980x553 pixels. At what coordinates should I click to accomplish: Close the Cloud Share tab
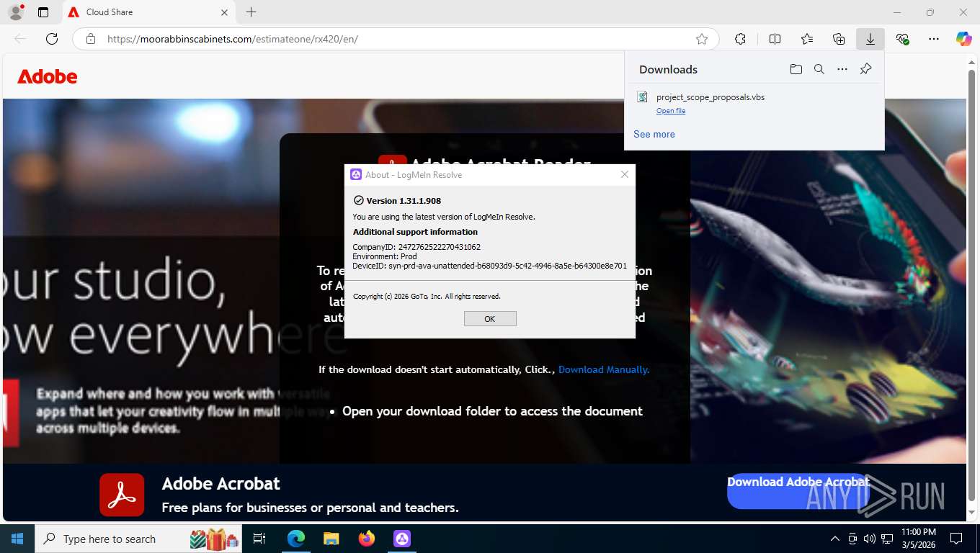point(224,12)
